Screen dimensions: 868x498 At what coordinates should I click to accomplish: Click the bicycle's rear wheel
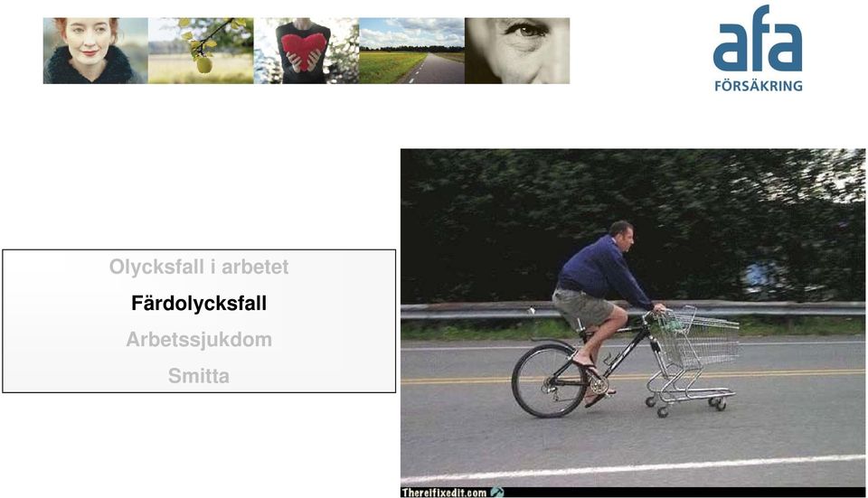pos(549,381)
